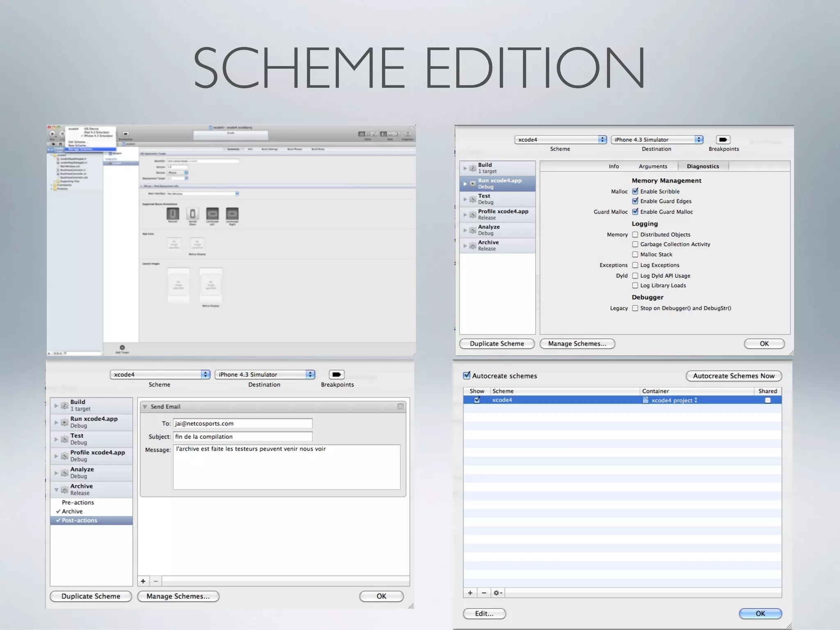The image size is (840, 630).
Task: Uncheck Show for the xcode4 scheme
Action: [x=477, y=400]
